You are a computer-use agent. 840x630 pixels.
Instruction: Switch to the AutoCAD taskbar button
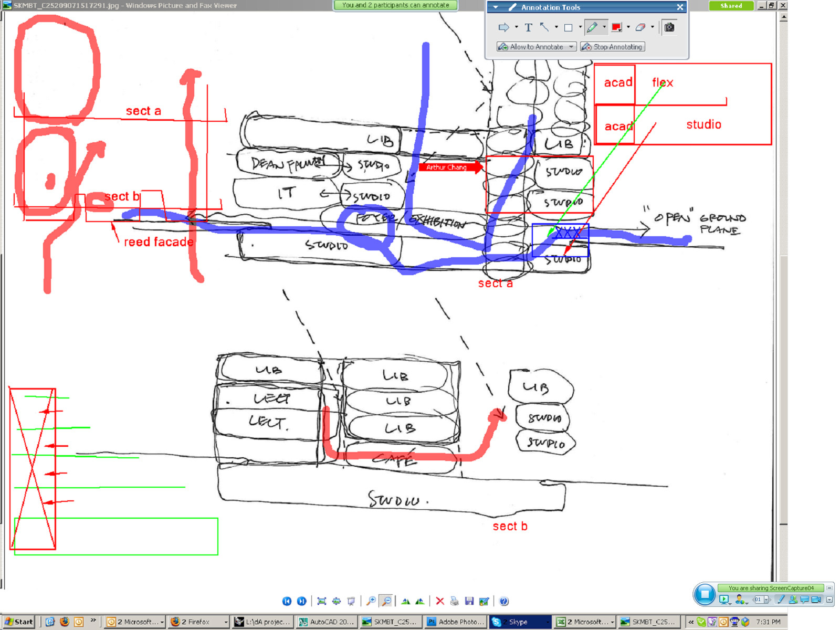(327, 622)
